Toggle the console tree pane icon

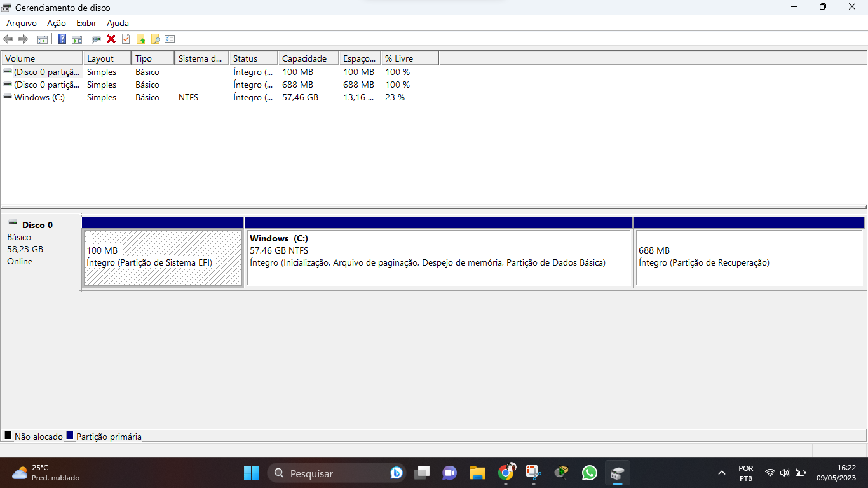point(43,39)
